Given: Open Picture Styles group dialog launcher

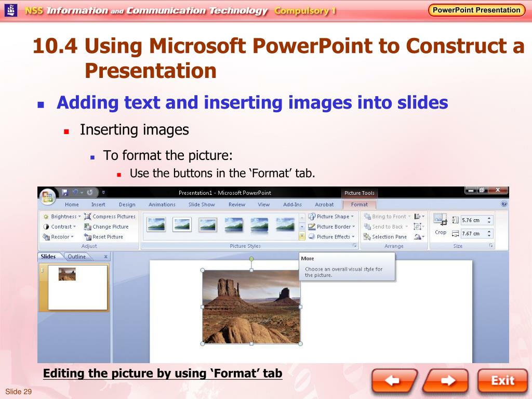Looking at the screenshot, I should point(354,246).
